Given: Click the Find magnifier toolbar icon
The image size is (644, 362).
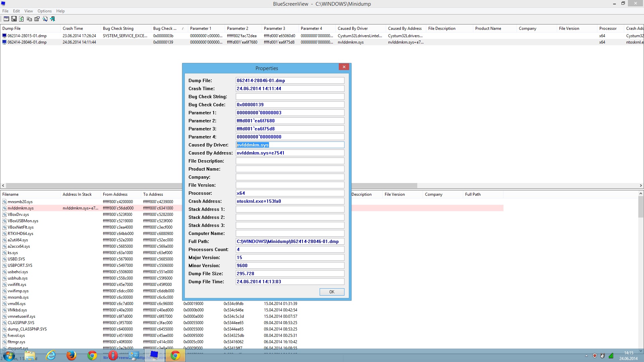Looking at the screenshot, I should (45, 19).
